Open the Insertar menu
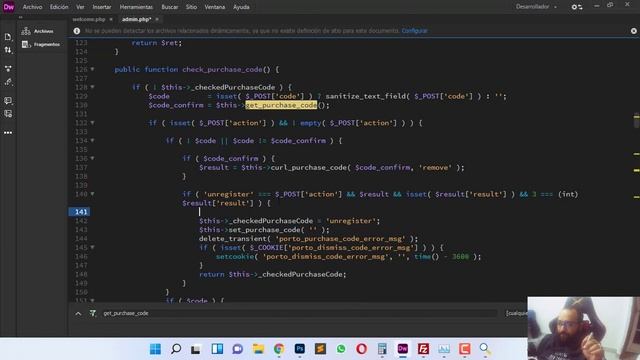Screen dimensions: 640x360 point(102,7)
